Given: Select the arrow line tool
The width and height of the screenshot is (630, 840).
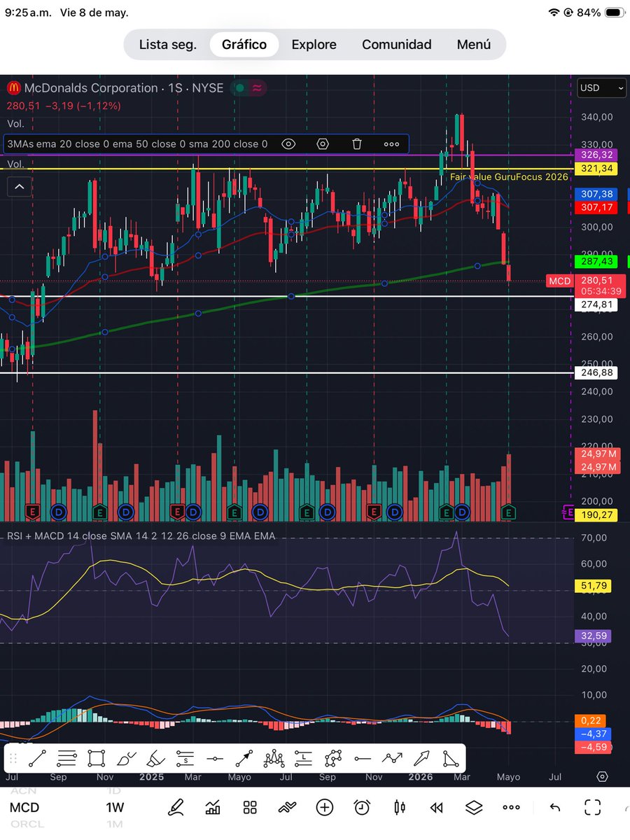Looking at the screenshot, I should 244,758.
